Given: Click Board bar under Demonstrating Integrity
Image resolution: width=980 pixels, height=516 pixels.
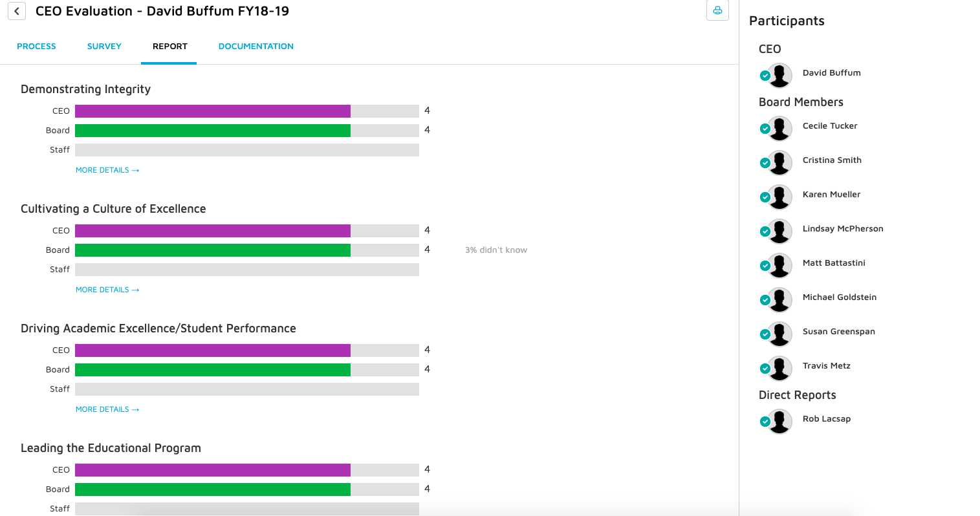Looking at the screenshot, I should (x=247, y=131).
